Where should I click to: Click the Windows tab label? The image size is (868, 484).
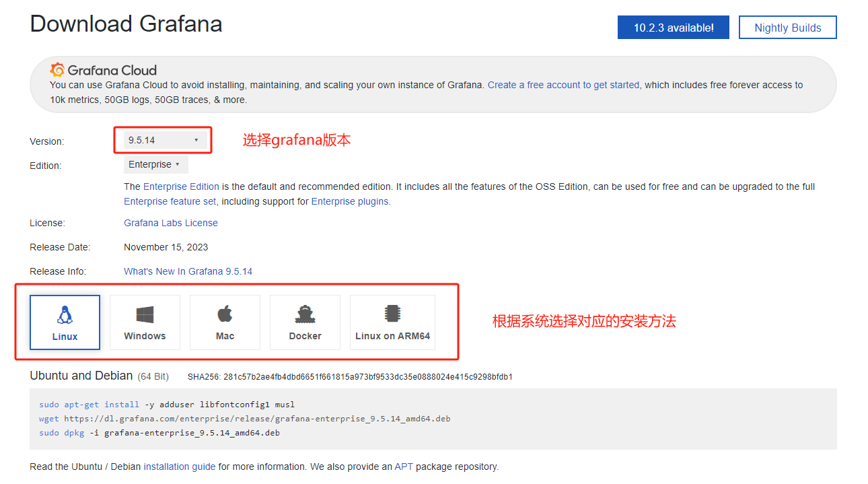click(x=145, y=336)
